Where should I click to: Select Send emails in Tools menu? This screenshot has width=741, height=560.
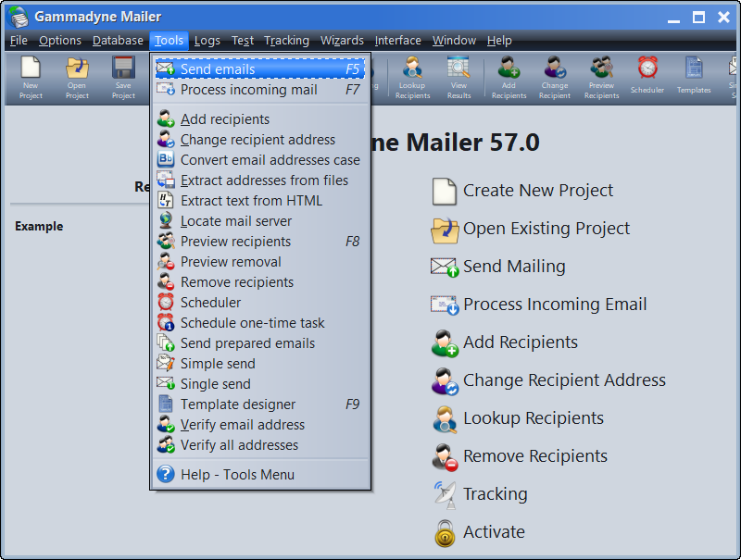coord(260,68)
